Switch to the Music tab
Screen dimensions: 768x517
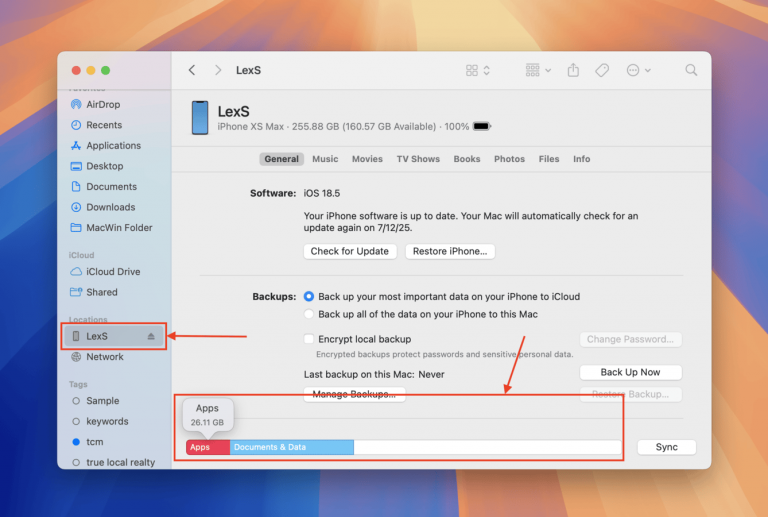325,159
